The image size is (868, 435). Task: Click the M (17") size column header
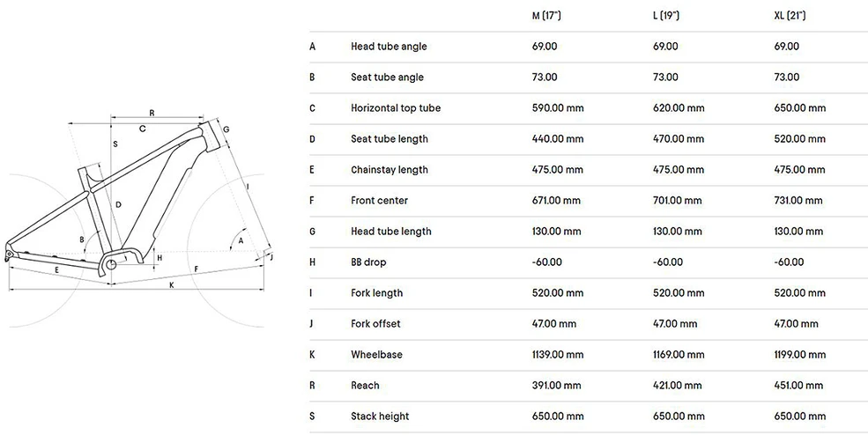point(546,16)
